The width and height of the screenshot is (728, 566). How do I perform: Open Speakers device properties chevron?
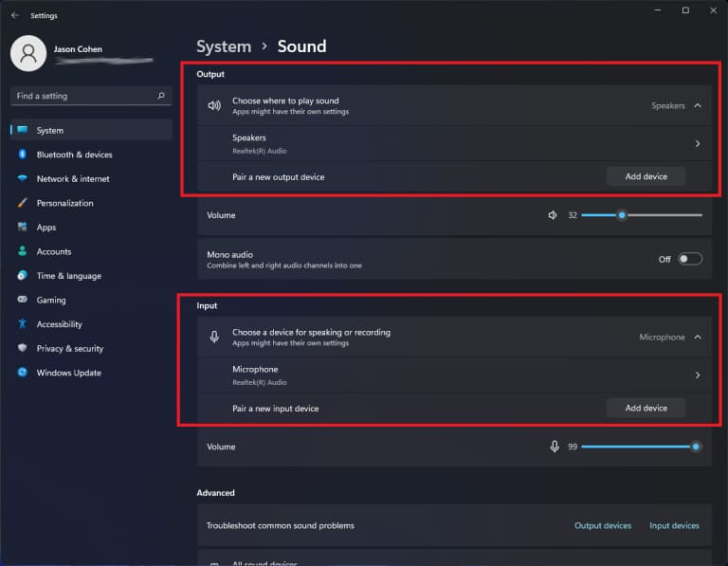[698, 144]
